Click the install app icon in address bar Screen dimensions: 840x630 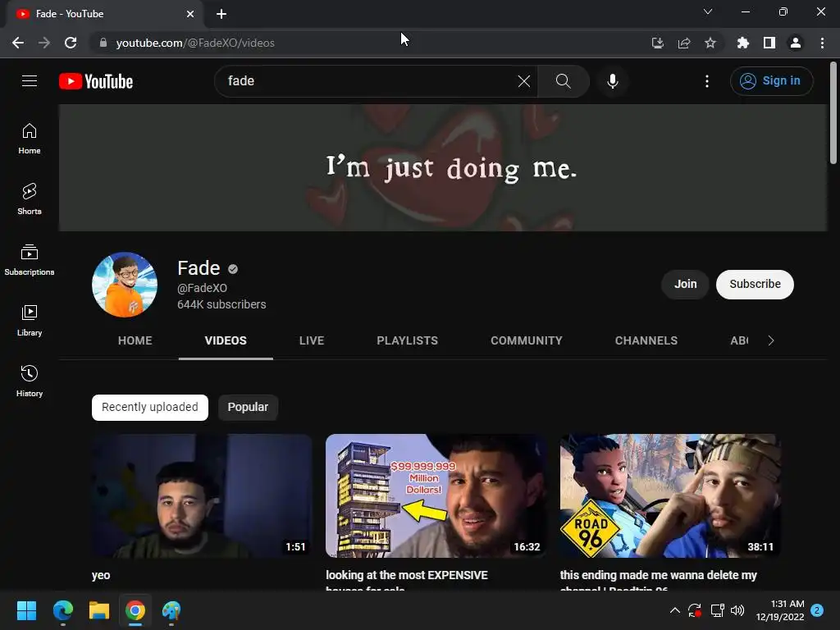[x=658, y=43]
